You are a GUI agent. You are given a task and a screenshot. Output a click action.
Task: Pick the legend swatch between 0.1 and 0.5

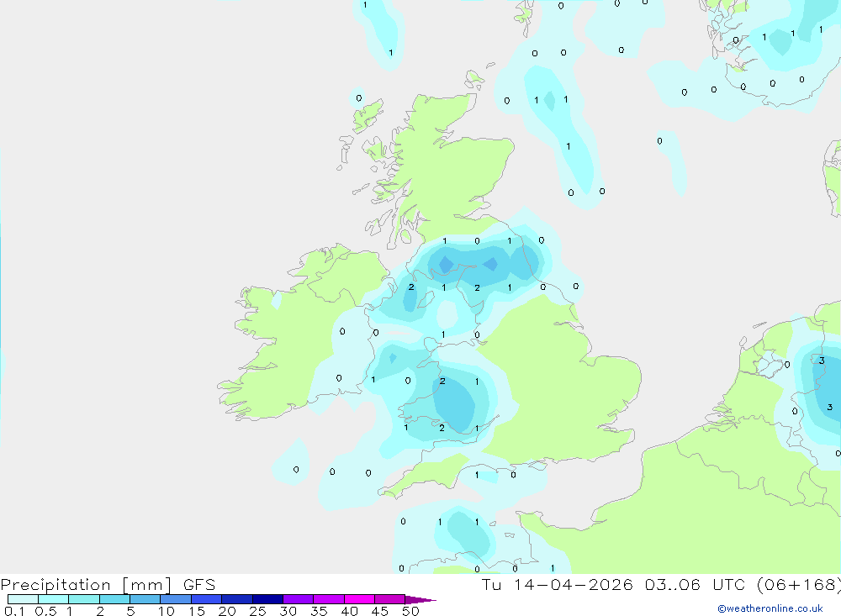tap(23, 599)
